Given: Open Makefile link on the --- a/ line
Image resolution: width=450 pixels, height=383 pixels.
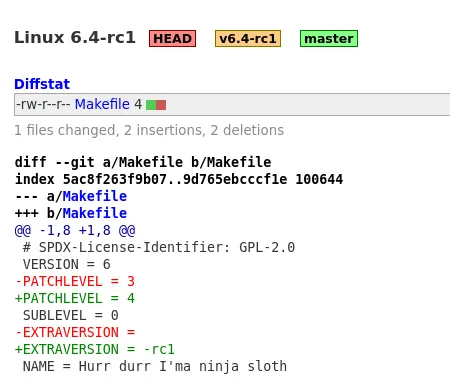Looking at the screenshot, I should (95, 196).
